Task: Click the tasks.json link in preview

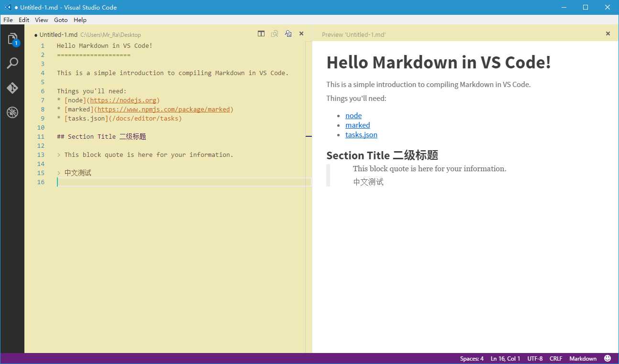Action: tap(361, 135)
